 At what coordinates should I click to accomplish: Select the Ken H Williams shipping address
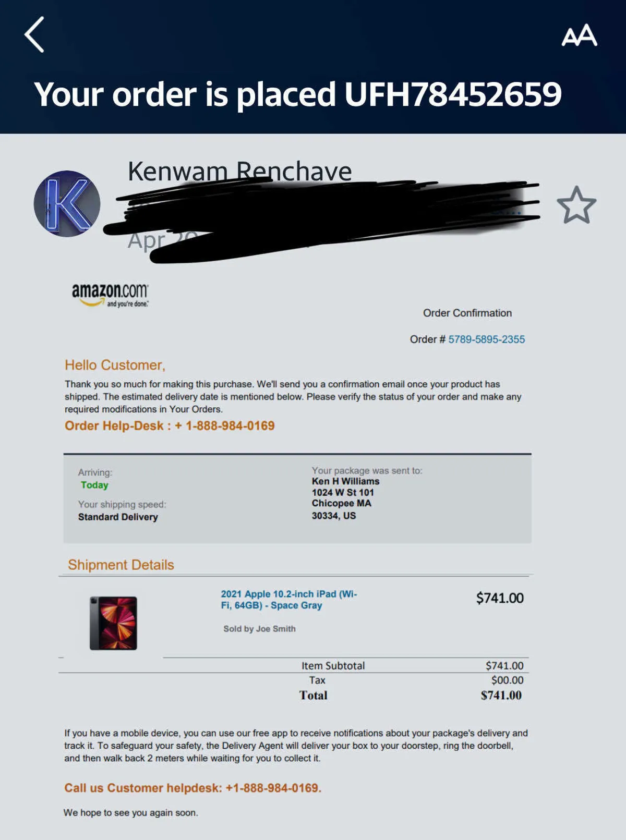pyautogui.click(x=345, y=498)
